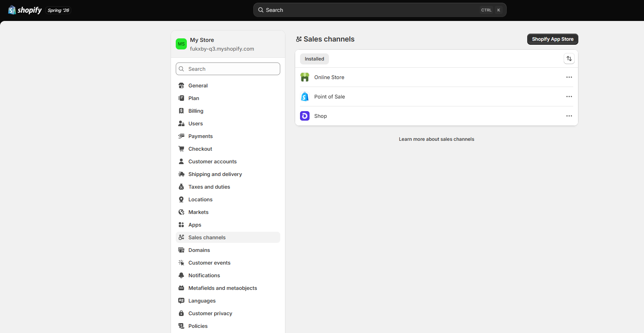
Task: Open the Plan settings page
Action: pos(228,98)
